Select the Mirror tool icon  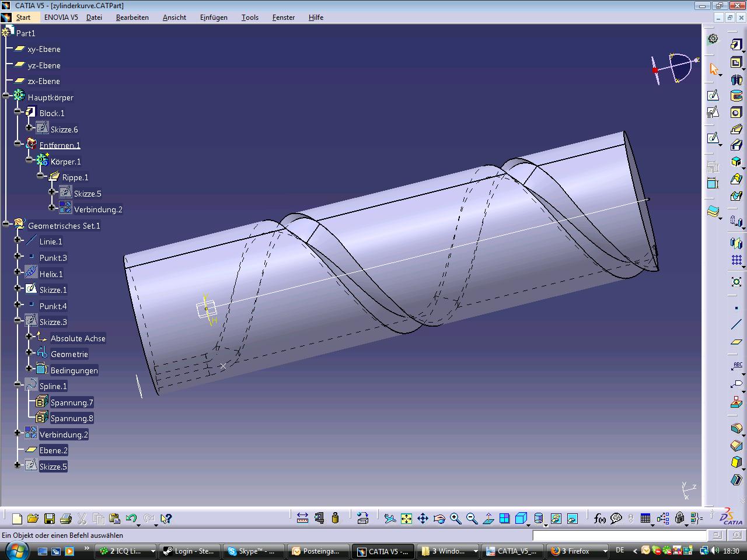point(736,243)
